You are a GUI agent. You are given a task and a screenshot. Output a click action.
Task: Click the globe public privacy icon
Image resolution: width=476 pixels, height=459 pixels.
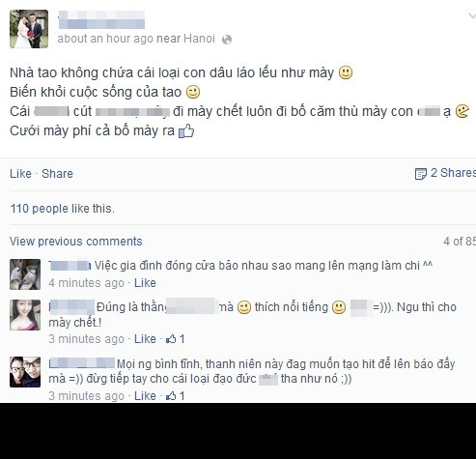tap(227, 40)
